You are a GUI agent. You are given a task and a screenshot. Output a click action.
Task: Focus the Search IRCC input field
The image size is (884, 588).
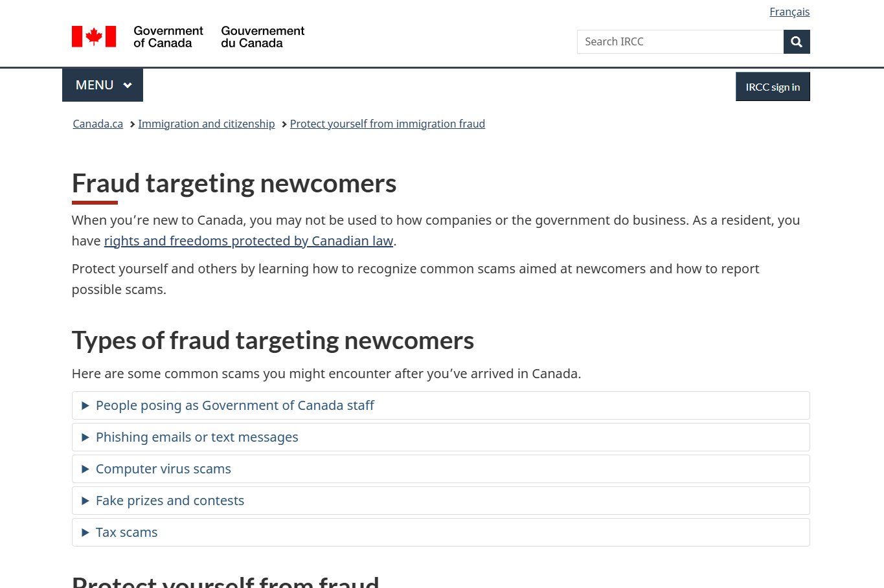coord(680,42)
